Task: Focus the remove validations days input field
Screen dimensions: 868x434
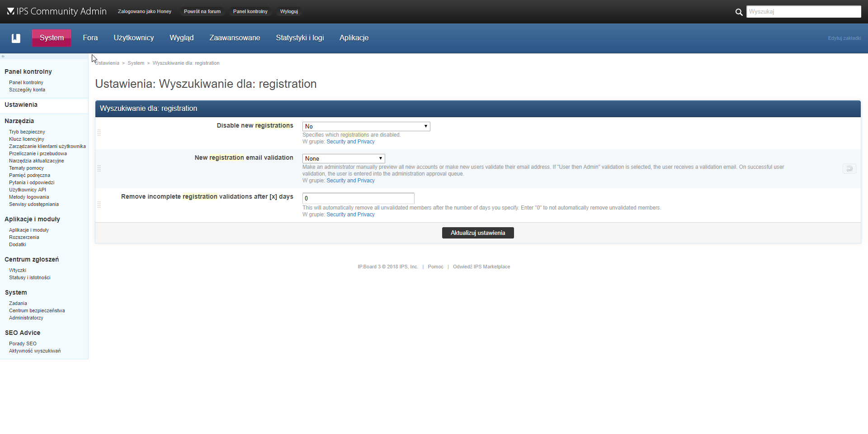Action: [358, 198]
